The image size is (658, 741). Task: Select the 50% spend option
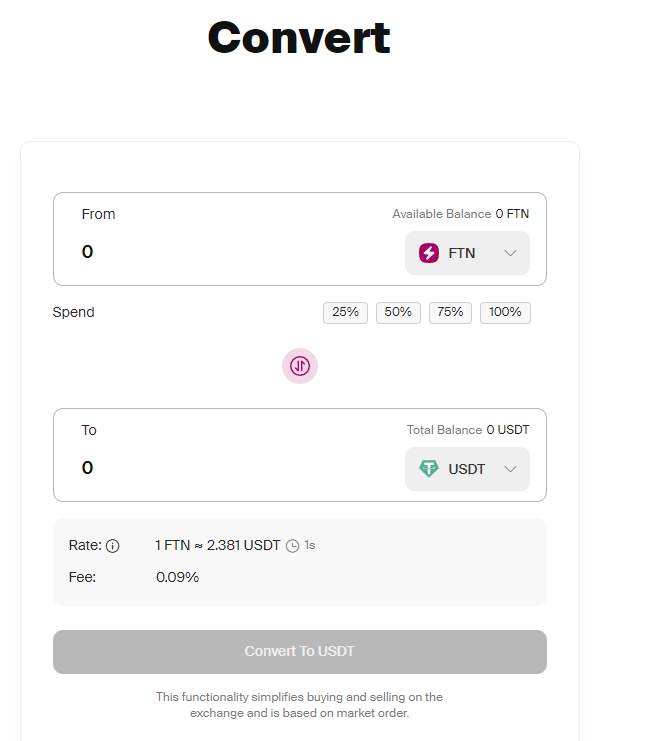398,312
